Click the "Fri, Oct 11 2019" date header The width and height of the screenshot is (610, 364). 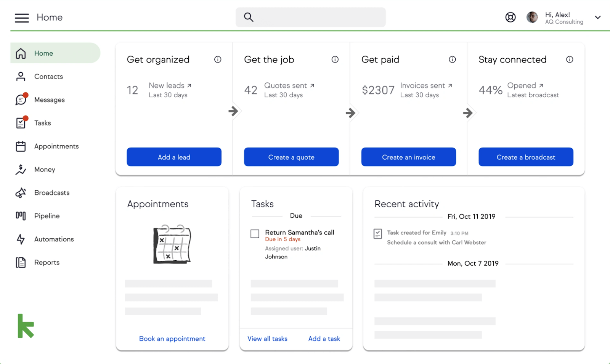472,216
